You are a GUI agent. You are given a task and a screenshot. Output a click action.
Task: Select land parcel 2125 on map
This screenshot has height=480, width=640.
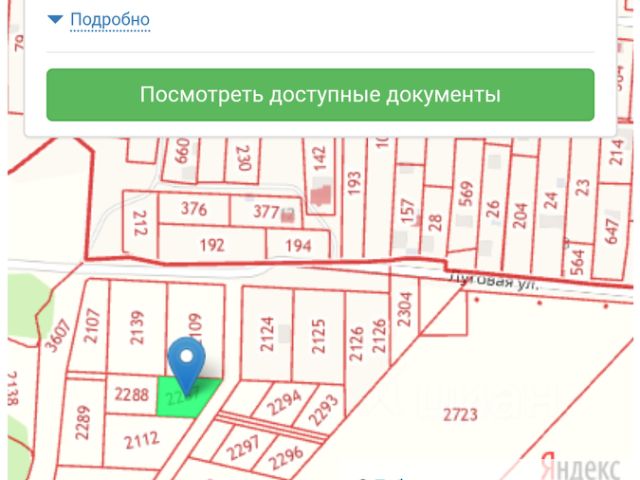pyautogui.click(x=318, y=335)
